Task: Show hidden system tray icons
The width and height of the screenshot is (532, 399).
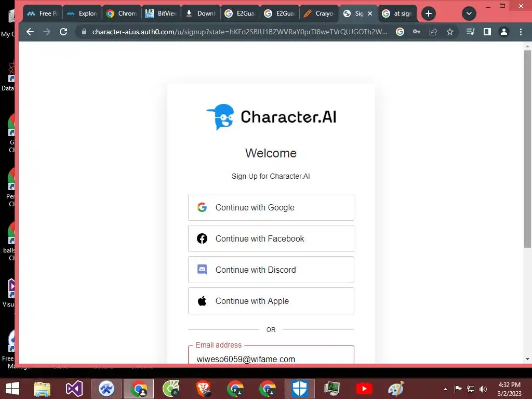Action: click(445, 389)
